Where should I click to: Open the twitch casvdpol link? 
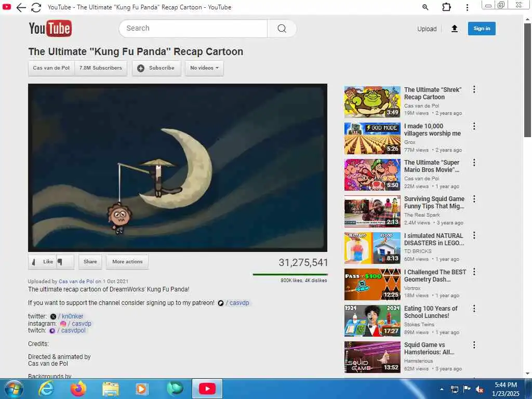pos(68,330)
